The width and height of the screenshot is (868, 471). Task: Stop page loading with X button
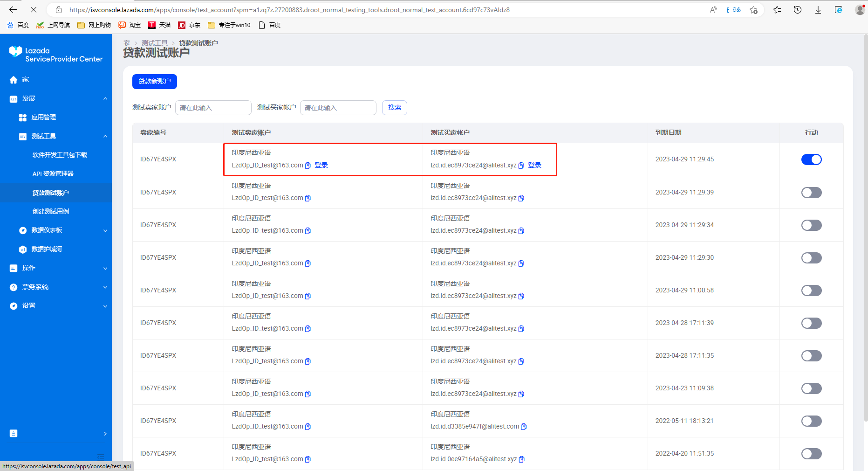34,10
